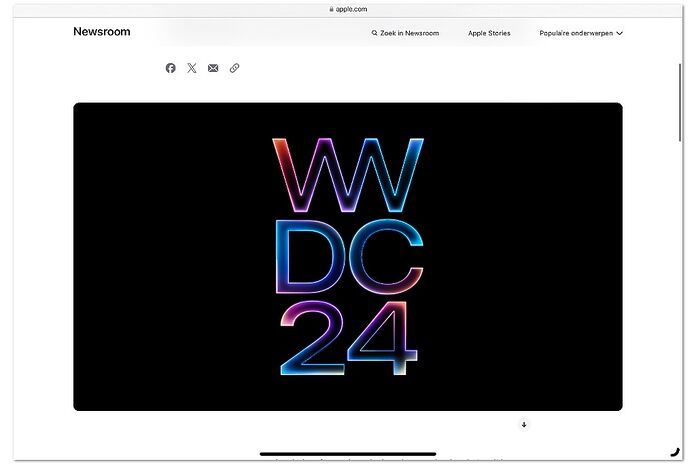Copy article link icon

(x=234, y=68)
